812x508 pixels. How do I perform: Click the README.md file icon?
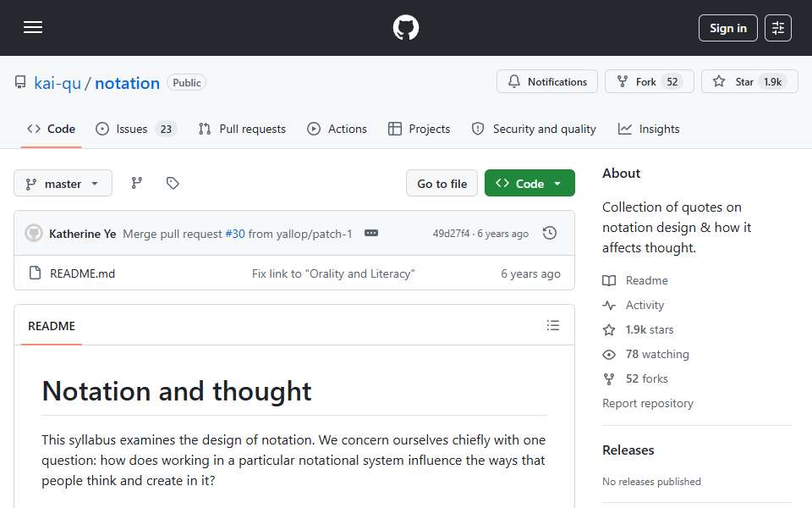pyautogui.click(x=36, y=273)
